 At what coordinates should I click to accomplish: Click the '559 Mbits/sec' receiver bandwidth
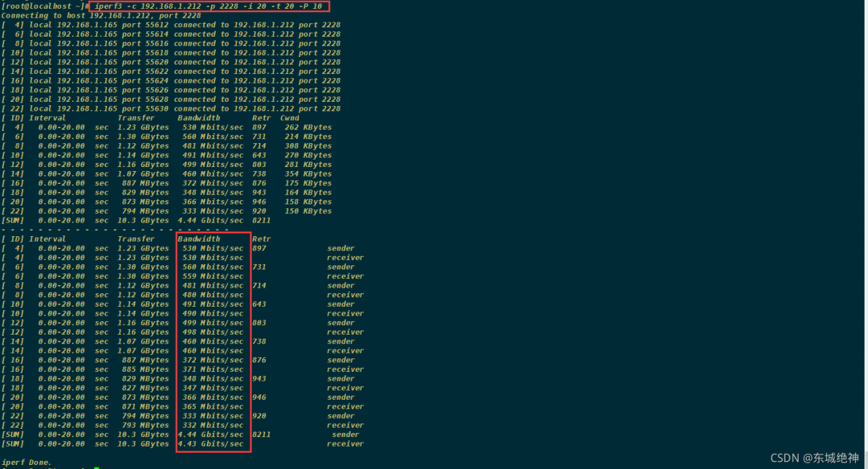[213, 276]
